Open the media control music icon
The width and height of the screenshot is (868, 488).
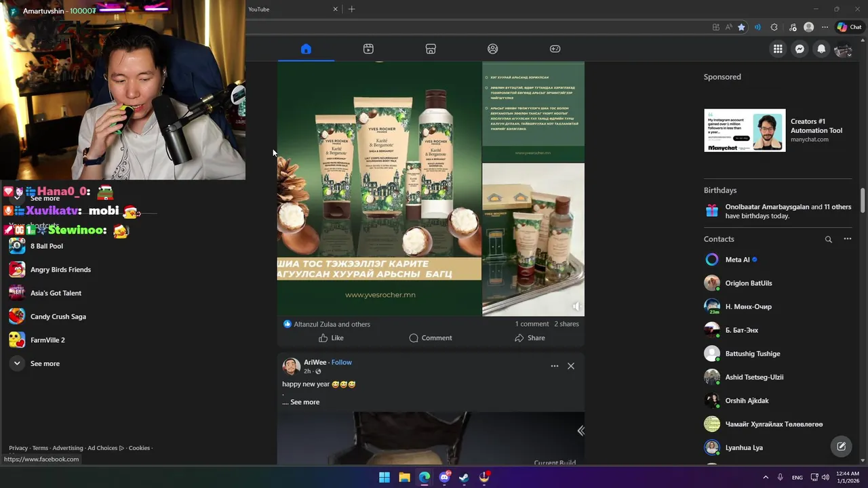tap(793, 27)
